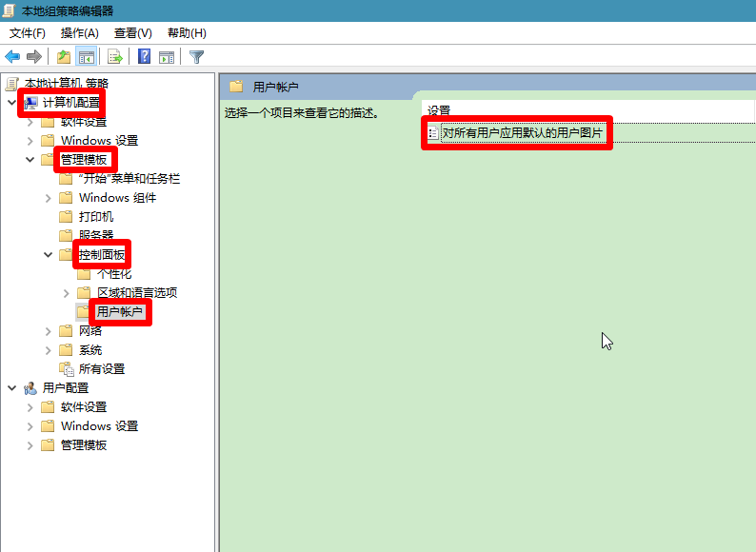Click the Filter funnel toolbar icon
This screenshot has width=756, height=552.
pyautogui.click(x=196, y=57)
